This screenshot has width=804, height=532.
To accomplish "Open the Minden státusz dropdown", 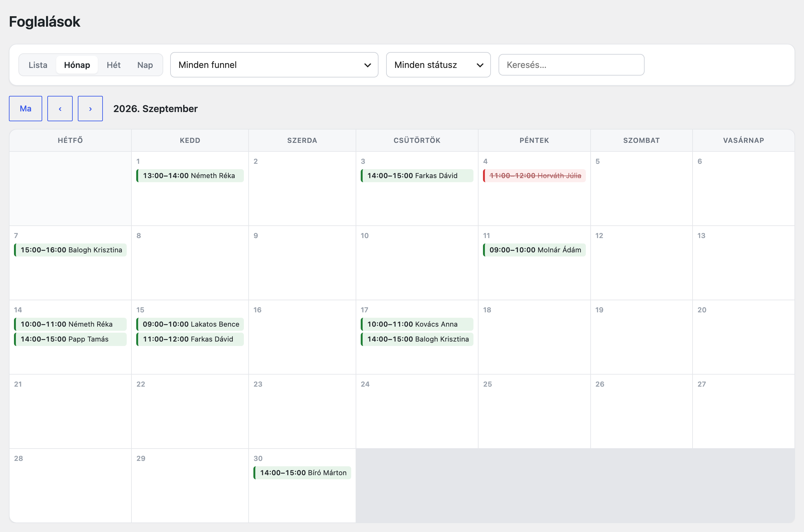I will [438, 65].
